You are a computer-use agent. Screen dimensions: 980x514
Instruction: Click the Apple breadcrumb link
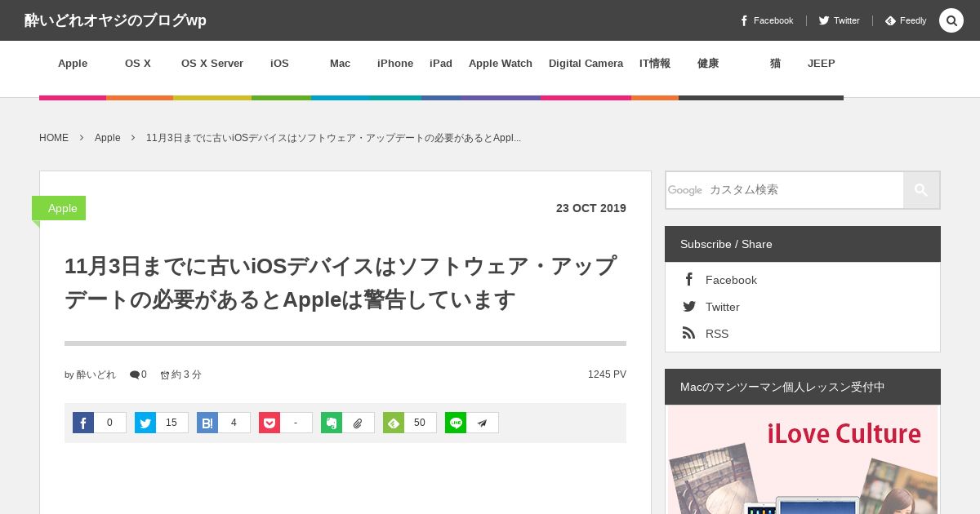pos(108,138)
